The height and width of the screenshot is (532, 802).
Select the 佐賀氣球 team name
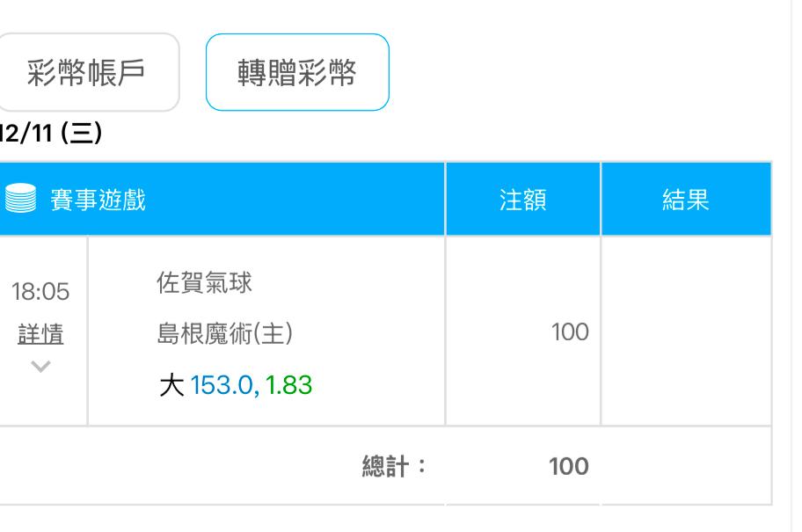[204, 282]
